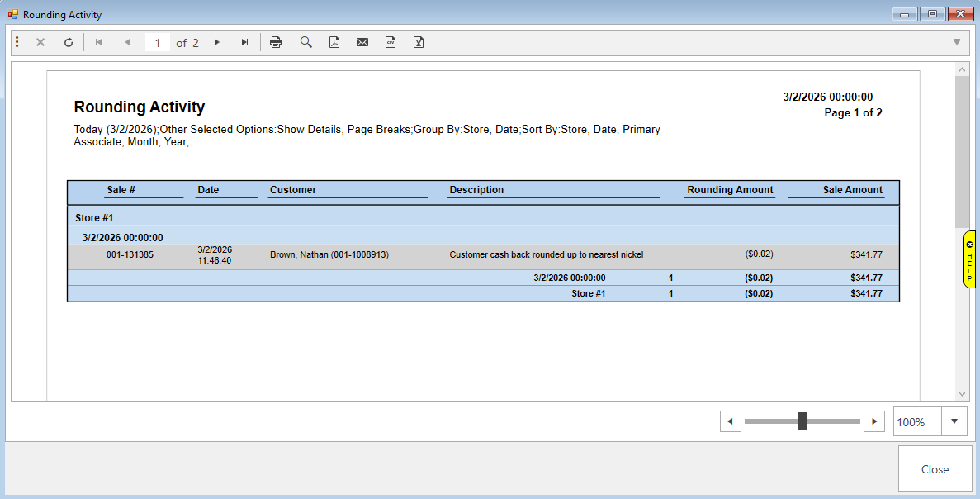This screenshot has height=499, width=980.
Task: Click the zoom slider thumb
Action: pos(802,421)
